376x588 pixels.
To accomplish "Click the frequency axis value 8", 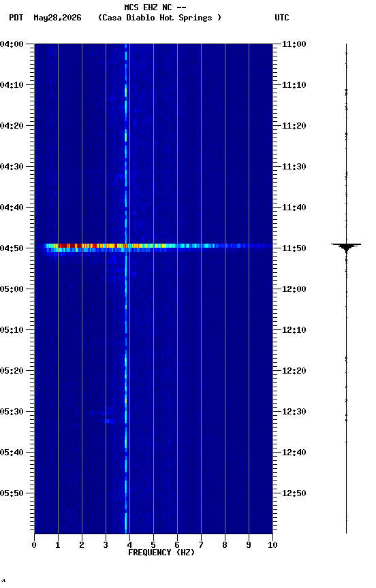I will (x=225, y=545).
